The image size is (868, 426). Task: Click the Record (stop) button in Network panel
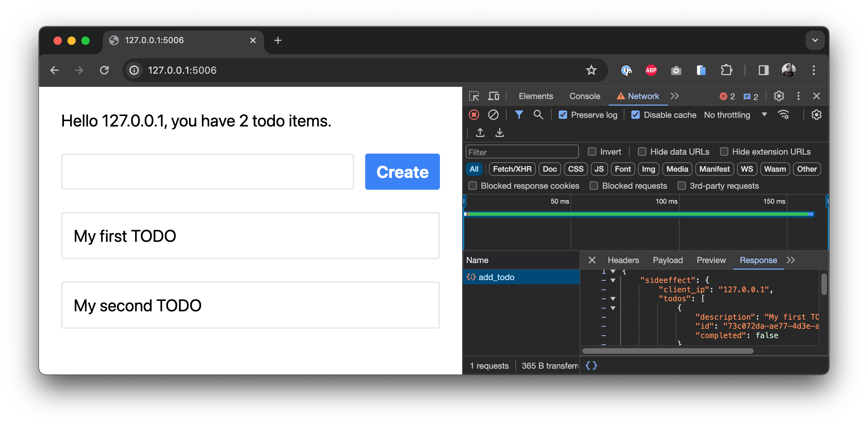[474, 115]
